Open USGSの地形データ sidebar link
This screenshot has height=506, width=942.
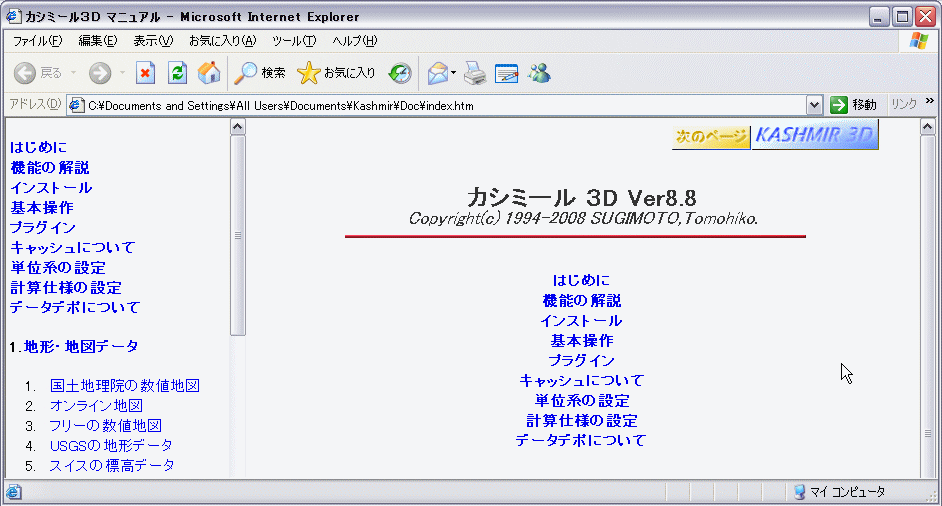(111, 445)
